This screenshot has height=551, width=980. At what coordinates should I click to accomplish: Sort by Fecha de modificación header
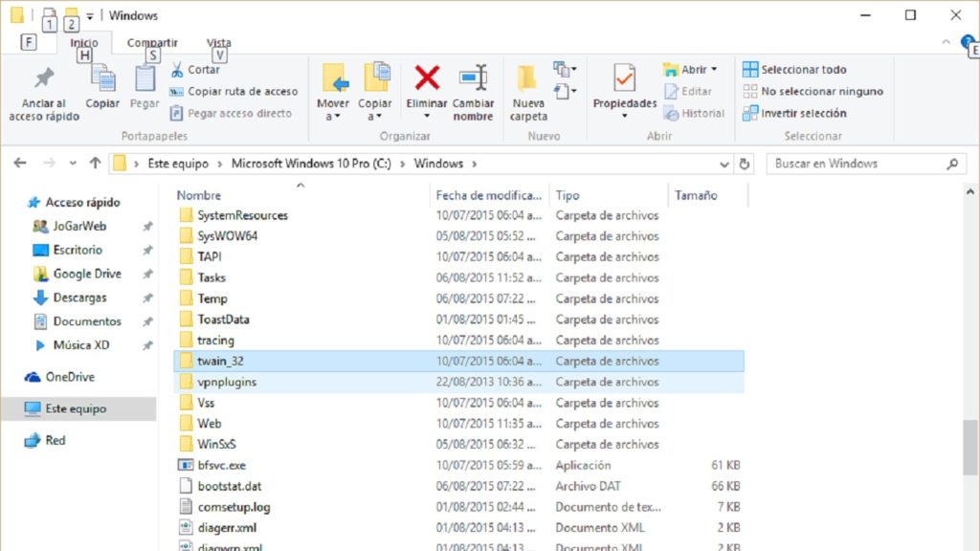tap(489, 195)
